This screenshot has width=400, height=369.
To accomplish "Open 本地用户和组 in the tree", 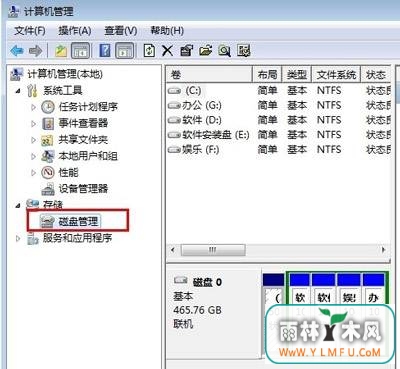I will (x=88, y=156).
